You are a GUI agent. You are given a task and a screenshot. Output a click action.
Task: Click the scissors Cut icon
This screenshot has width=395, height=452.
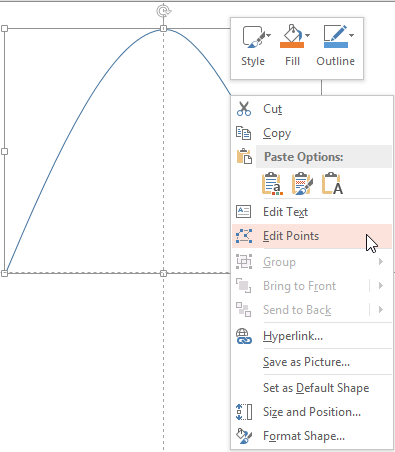[244, 109]
